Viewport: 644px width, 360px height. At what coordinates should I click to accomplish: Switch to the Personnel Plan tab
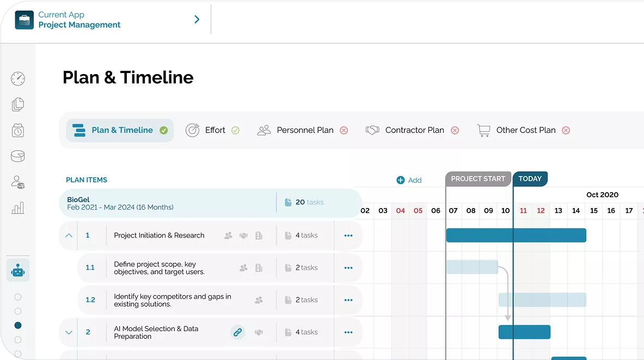(303, 130)
